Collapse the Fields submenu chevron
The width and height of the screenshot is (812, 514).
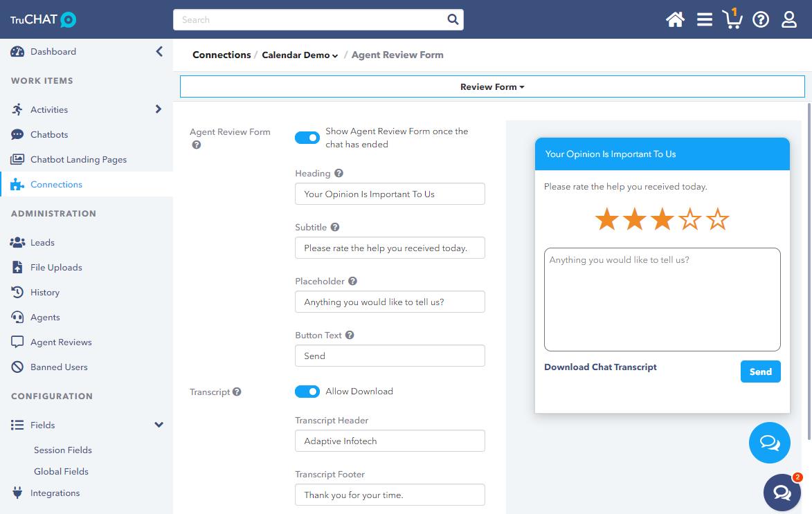point(159,425)
